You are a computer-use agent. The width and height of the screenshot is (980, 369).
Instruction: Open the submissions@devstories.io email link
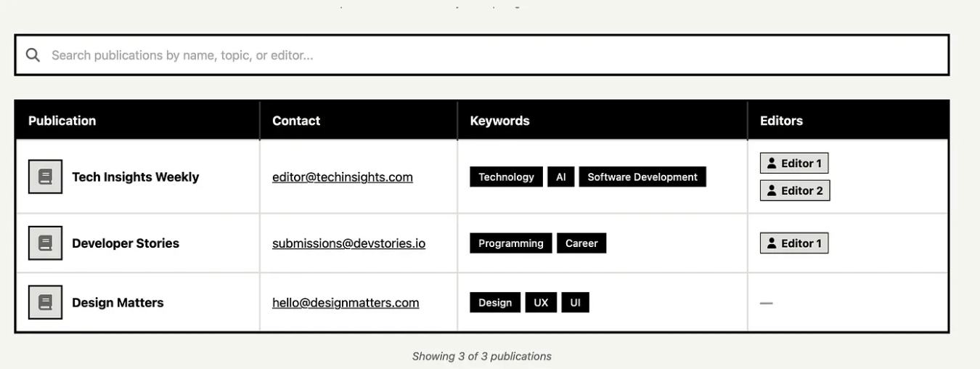(x=348, y=243)
